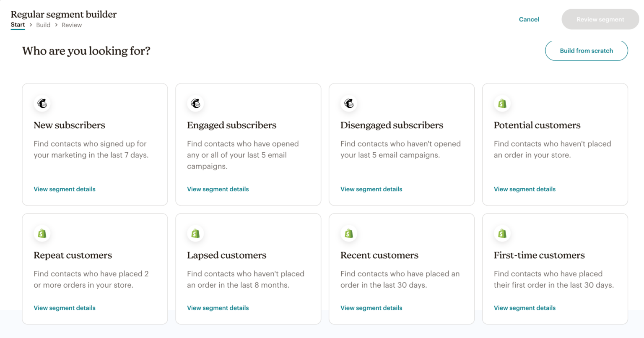Select the Start breadcrumb step

coord(18,24)
